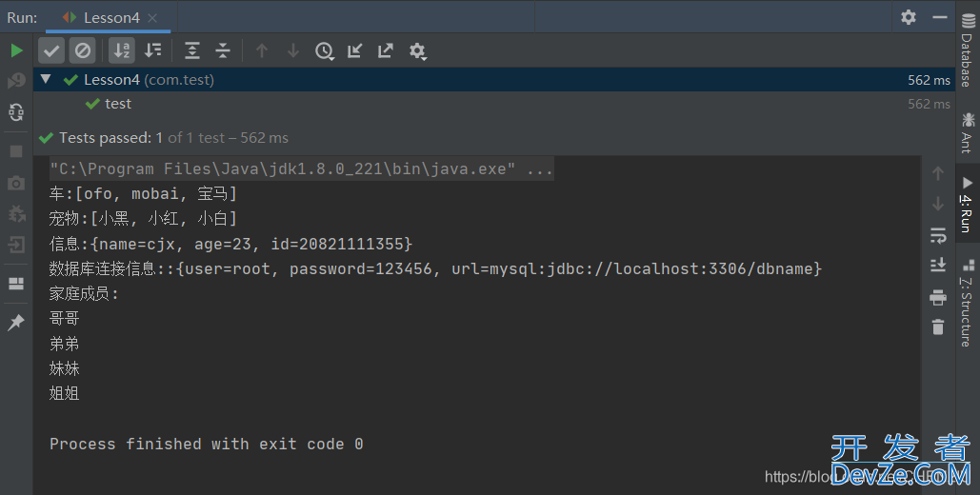Collapse all test tree nodes
Image resolution: width=980 pixels, height=495 pixels.
coord(223,50)
